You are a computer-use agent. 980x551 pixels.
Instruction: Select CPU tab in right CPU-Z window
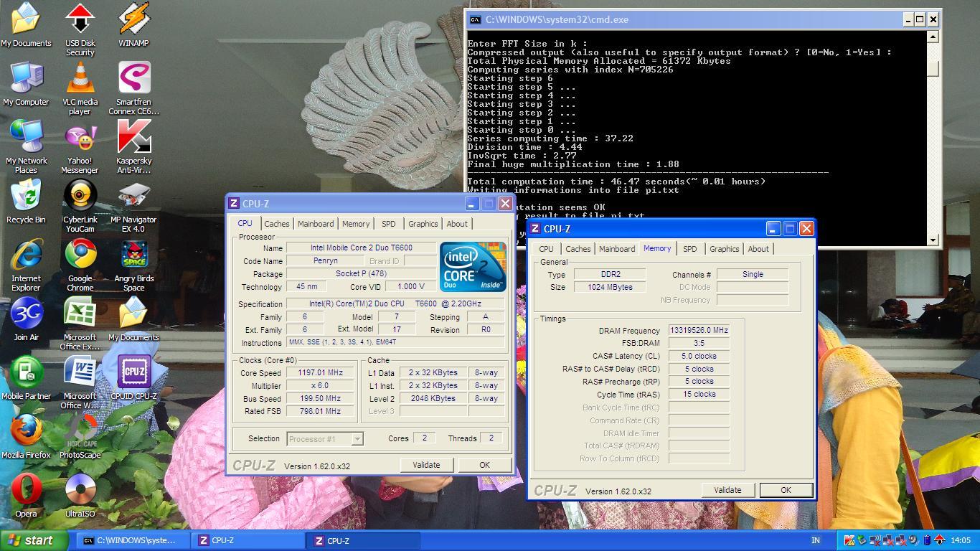click(546, 249)
